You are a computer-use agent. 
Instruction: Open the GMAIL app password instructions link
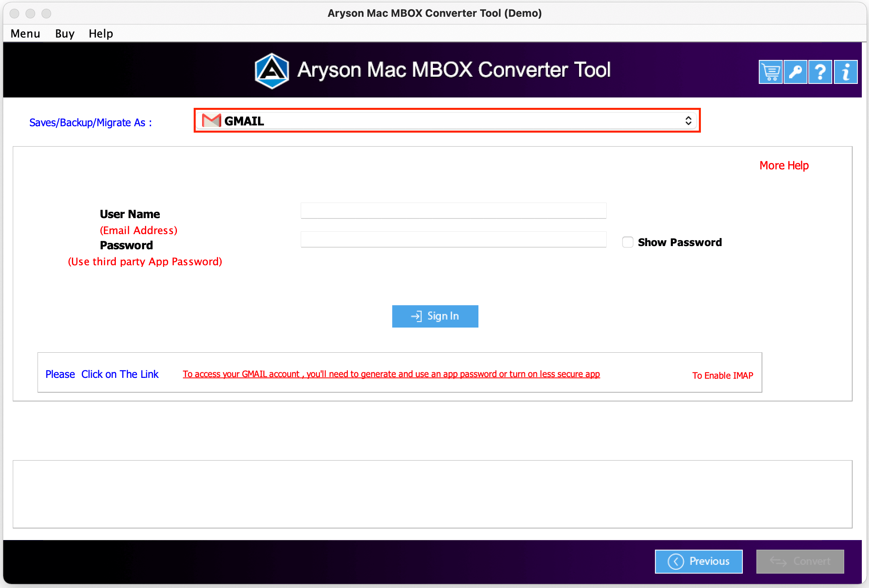click(x=391, y=374)
